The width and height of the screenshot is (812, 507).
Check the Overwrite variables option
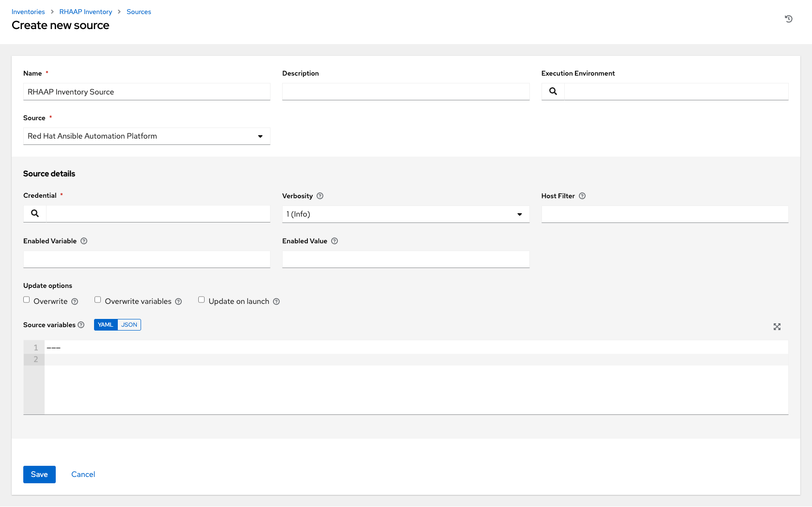pyautogui.click(x=97, y=300)
